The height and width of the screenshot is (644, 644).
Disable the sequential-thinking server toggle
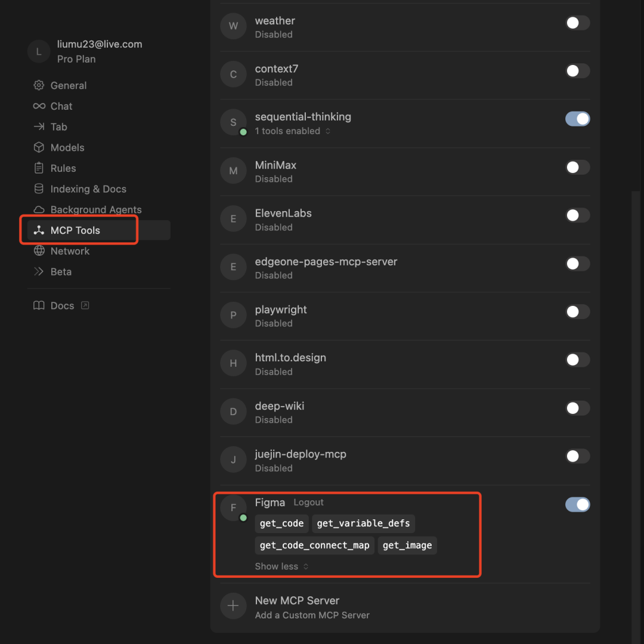[577, 119]
